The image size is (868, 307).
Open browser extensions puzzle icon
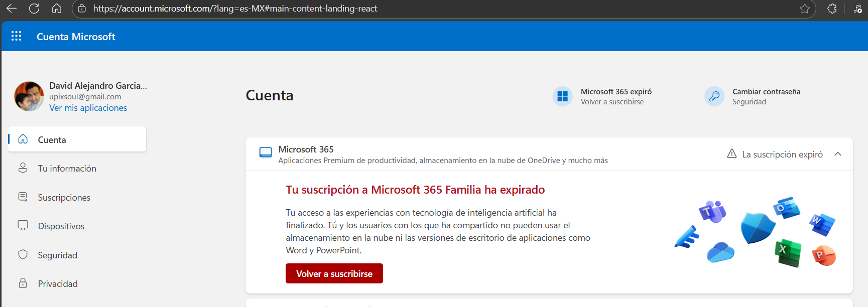click(x=832, y=9)
